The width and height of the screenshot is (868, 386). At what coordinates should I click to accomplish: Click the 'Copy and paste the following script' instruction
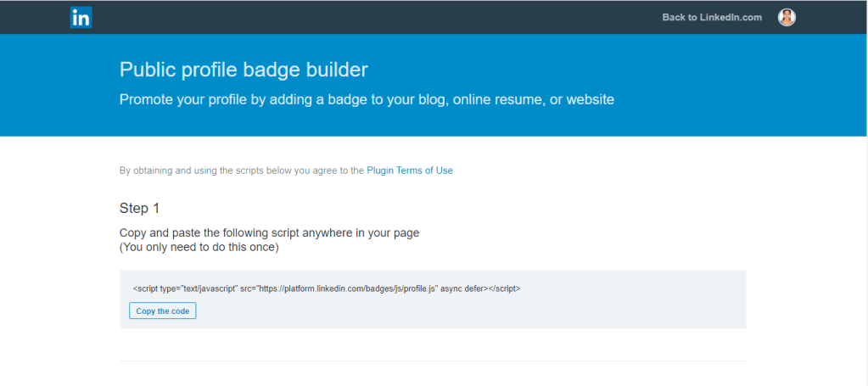(270, 232)
